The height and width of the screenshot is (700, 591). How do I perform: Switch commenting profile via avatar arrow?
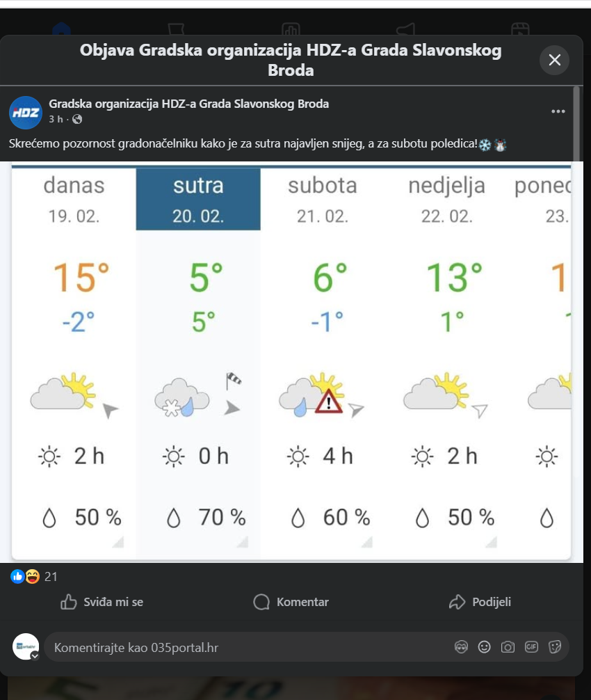click(x=35, y=655)
